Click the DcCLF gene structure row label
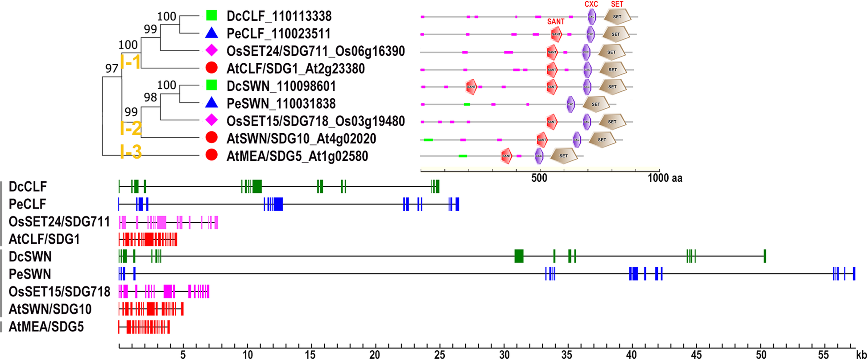This screenshot has height=360, width=868. pos(28,186)
